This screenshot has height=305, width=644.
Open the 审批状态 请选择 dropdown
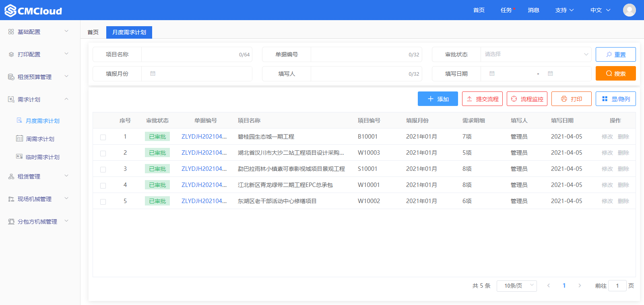536,54
